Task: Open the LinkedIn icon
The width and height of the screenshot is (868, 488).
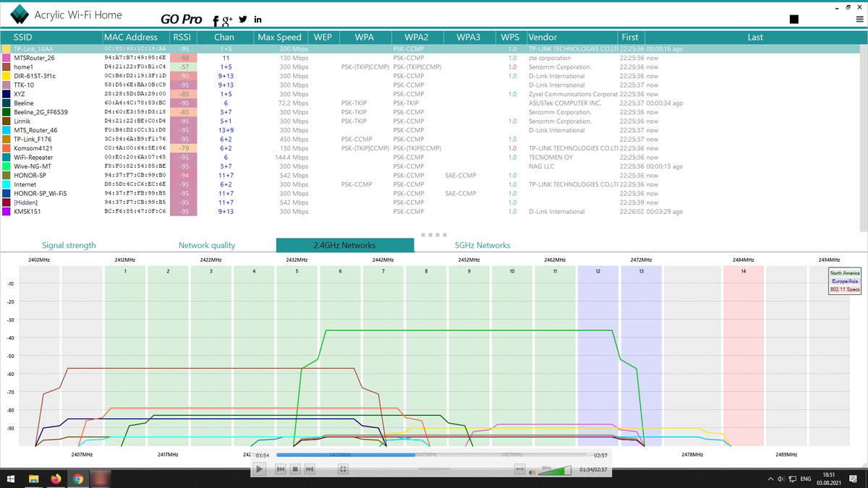Action: (258, 20)
